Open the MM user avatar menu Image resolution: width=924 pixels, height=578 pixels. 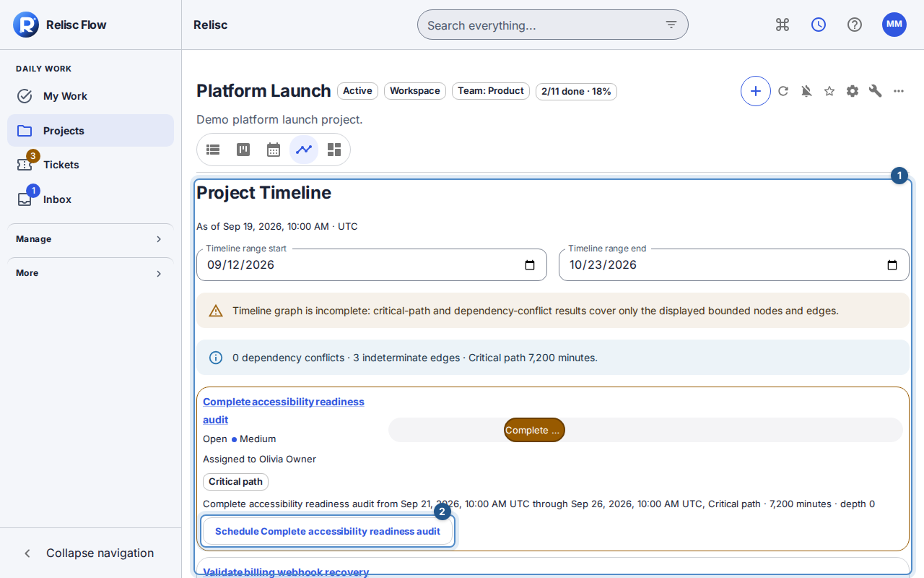coord(894,25)
